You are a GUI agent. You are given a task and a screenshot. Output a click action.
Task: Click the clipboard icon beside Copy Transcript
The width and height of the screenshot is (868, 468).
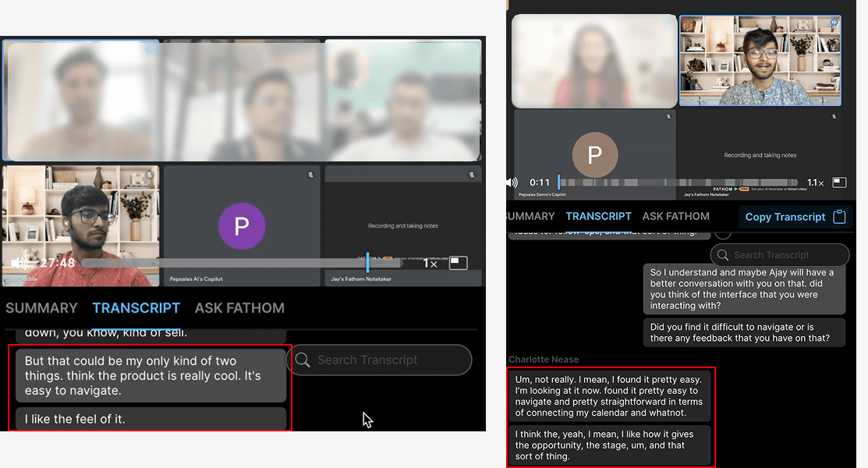(x=839, y=217)
